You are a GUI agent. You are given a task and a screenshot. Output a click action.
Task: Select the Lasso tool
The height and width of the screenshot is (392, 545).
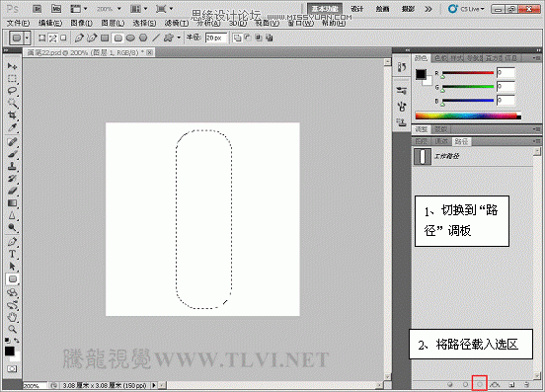coord(12,91)
